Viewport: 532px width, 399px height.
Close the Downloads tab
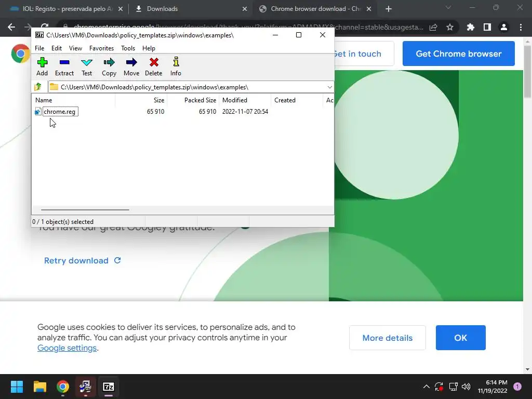coord(245,9)
